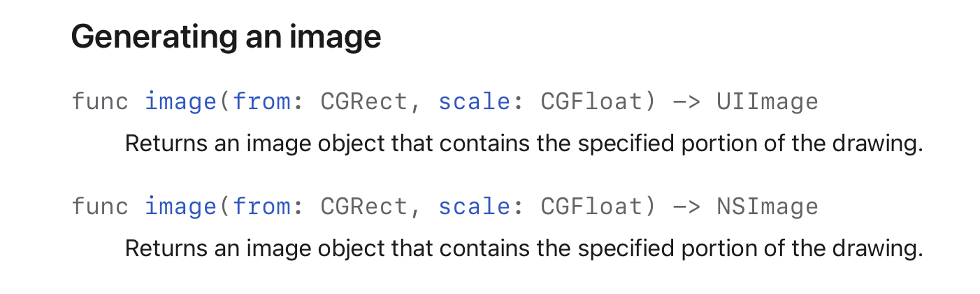The height and width of the screenshot is (294, 980).
Task: Click the "func" keyword of the NSImage declaration
Action: [x=100, y=206]
